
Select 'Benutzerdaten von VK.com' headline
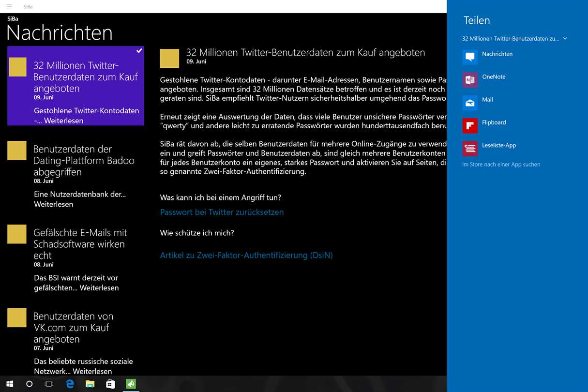point(73,328)
